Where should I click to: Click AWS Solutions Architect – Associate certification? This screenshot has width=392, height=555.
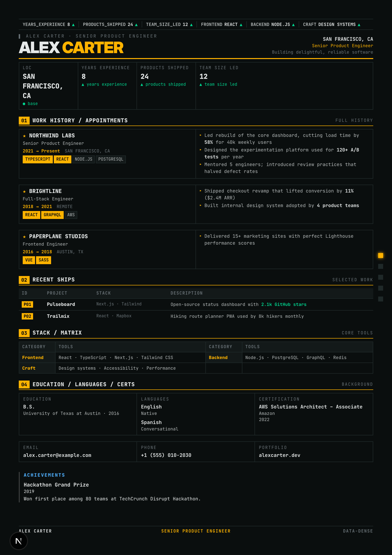tap(311, 407)
